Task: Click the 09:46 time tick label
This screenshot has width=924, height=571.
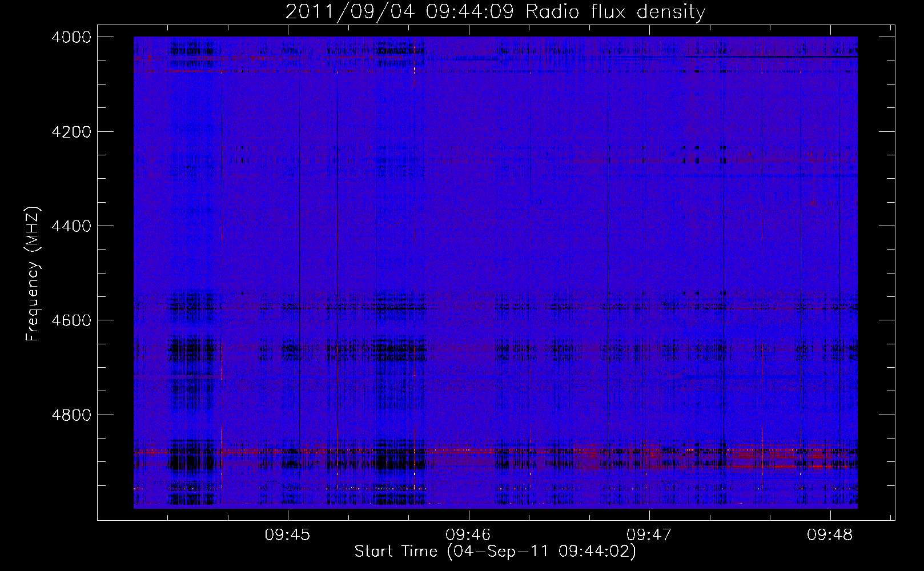Action: pos(468,535)
